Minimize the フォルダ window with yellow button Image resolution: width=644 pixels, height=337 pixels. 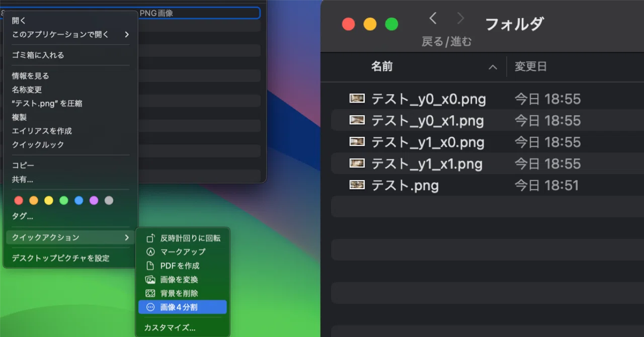click(370, 24)
